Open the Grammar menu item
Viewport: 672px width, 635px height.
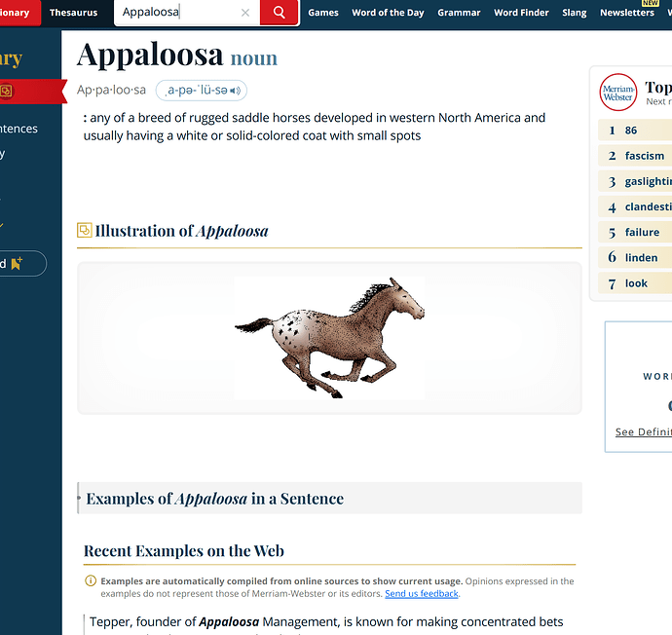click(459, 13)
